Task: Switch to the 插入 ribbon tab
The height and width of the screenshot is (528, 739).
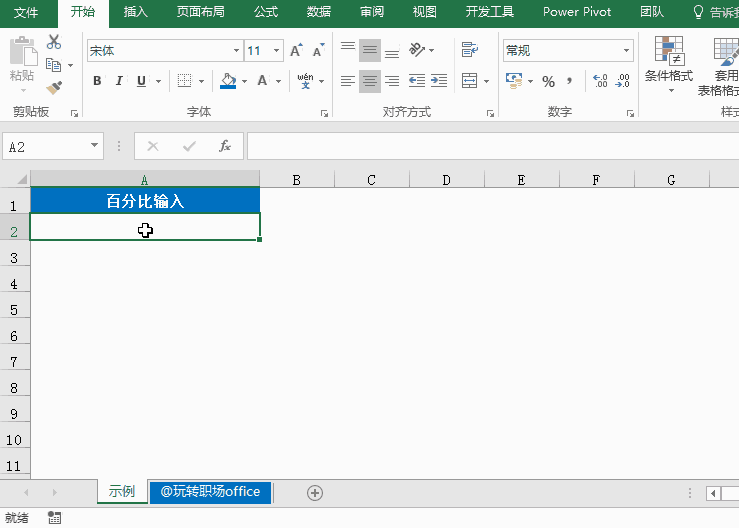Action: 135,12
